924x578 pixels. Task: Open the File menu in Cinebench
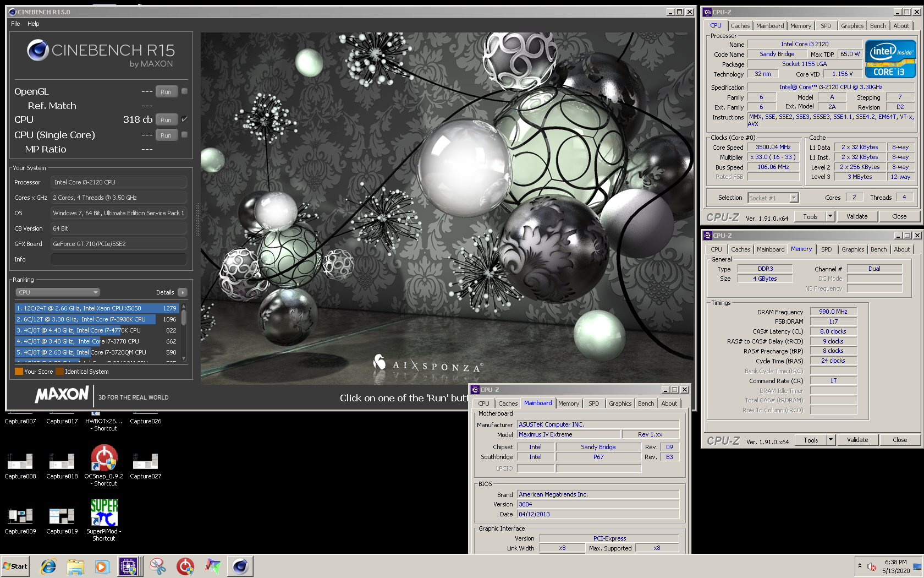(15, 24)
